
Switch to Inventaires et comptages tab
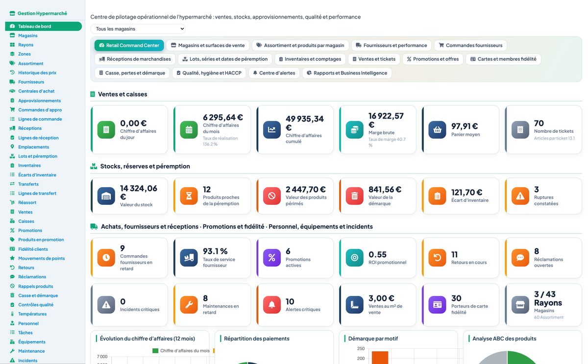pyautogui.click(x=309, y=59)
